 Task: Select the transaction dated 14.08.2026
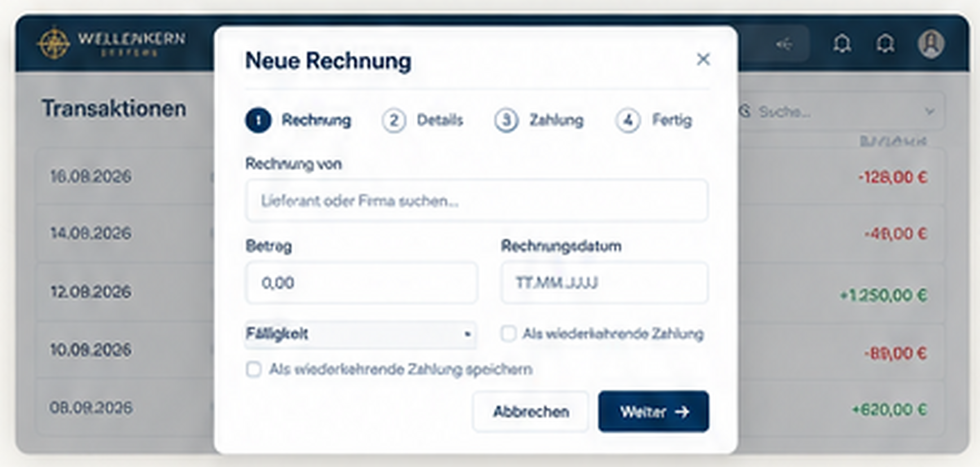tap(91, 233)
